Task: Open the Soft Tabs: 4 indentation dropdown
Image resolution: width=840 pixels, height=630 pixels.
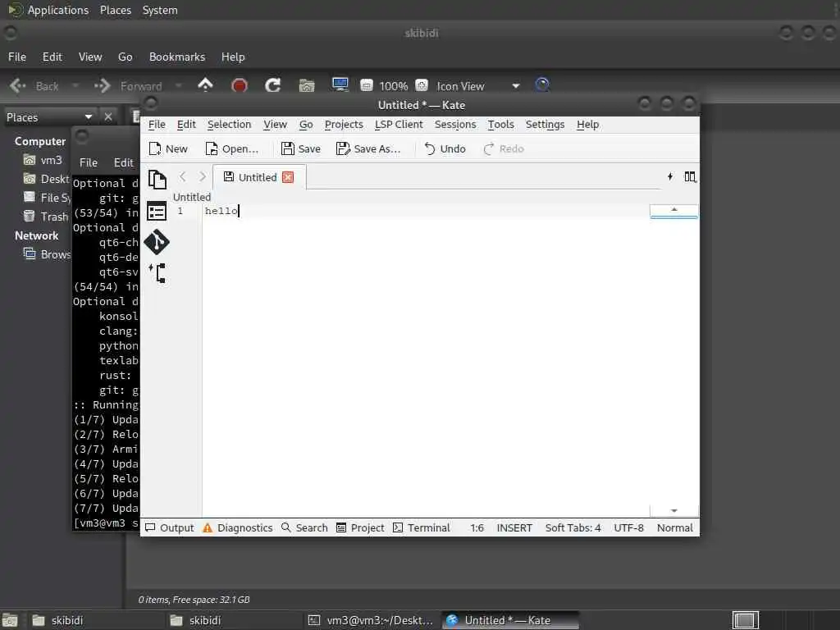Action: (x=573, y=527)
